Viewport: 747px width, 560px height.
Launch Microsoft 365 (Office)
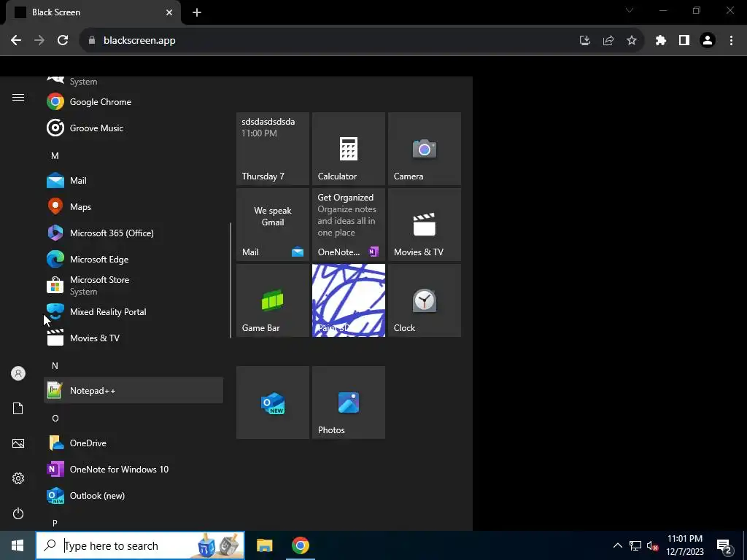133,233
